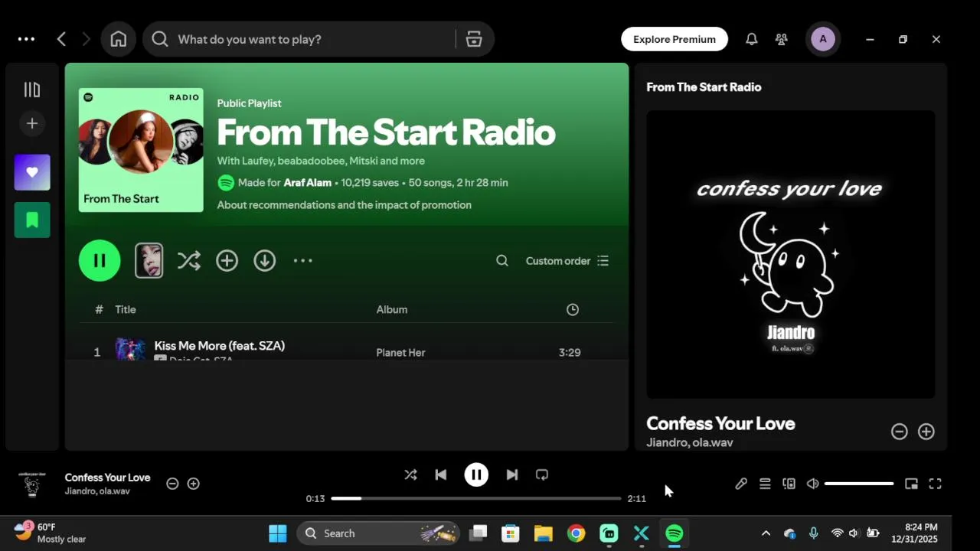The height and width of the screenshot is (551, 980).
Task: Open Google Chrome from the taskbar
Action: [576, 533]
